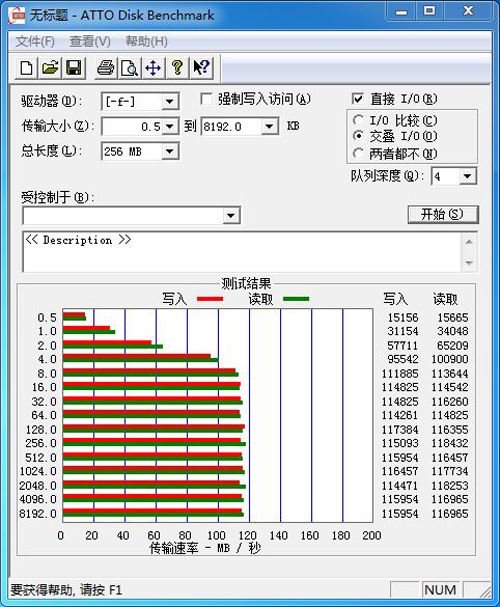Click the New document toolbar icon
Image resolution: width=500 pixels, height=607 pixels.
pos(26,68)
